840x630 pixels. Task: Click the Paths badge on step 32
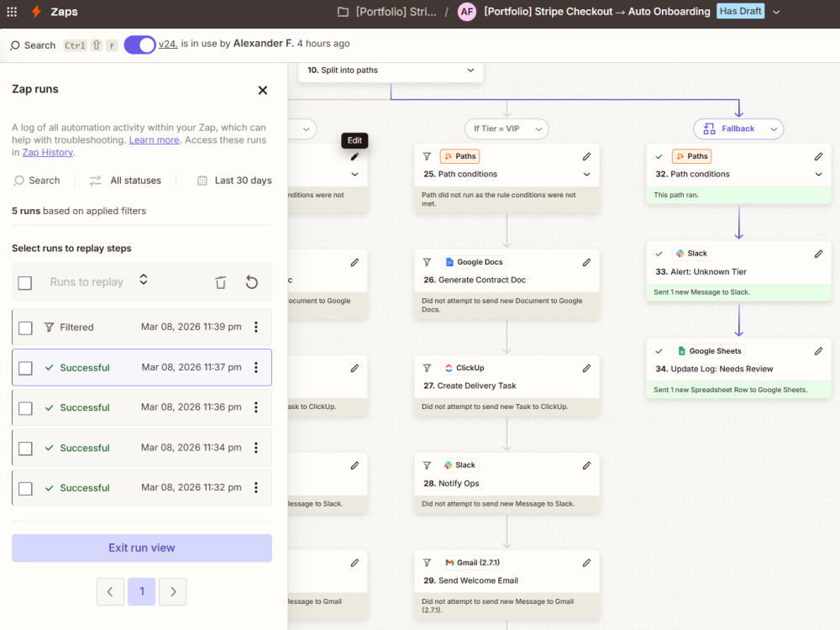(x=691, y=156)
